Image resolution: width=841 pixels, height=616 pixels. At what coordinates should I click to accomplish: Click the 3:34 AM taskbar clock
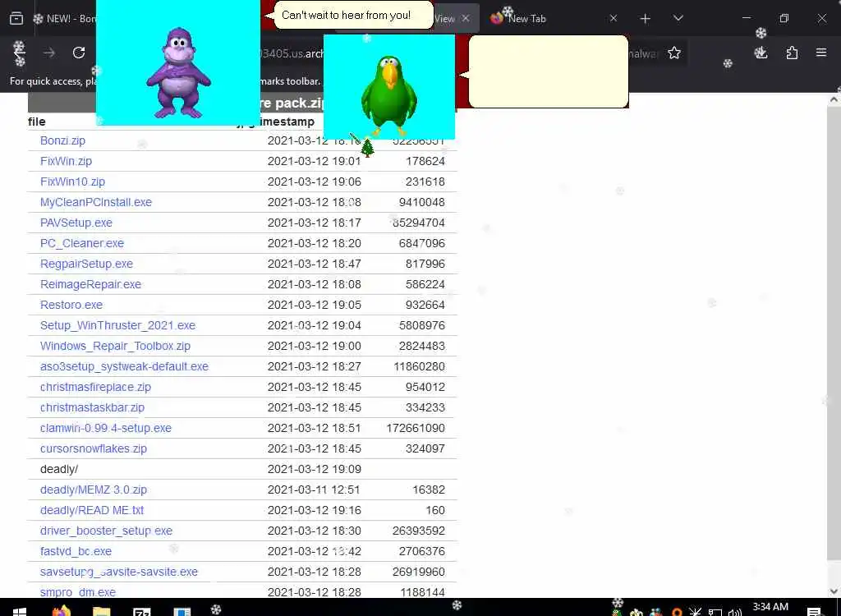tap(770, 607)
